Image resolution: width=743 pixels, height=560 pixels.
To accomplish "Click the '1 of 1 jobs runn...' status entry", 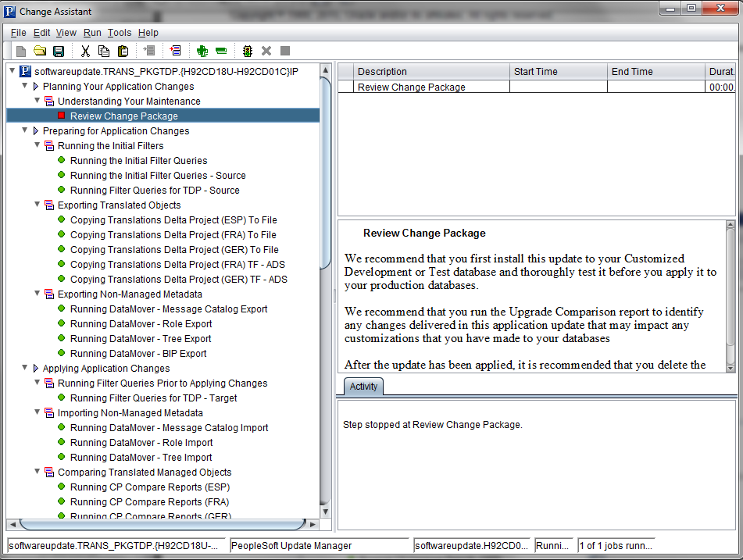I will coord(616,546).
